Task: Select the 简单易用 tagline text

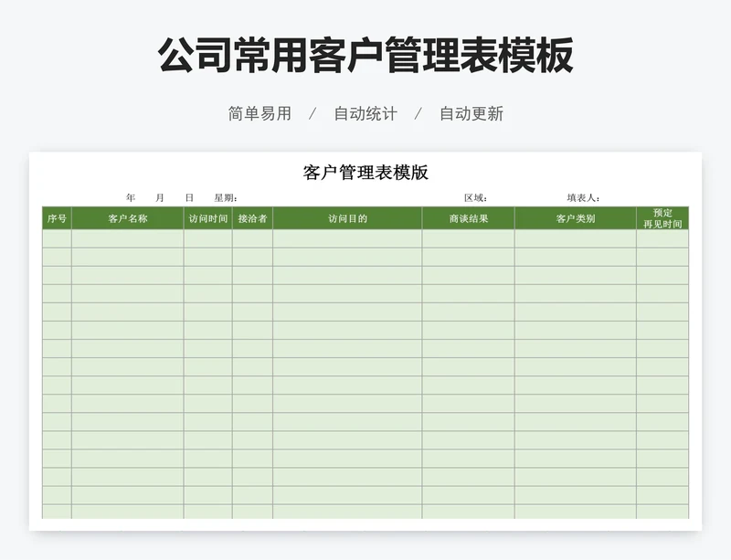Action: [x=260, y=114]
